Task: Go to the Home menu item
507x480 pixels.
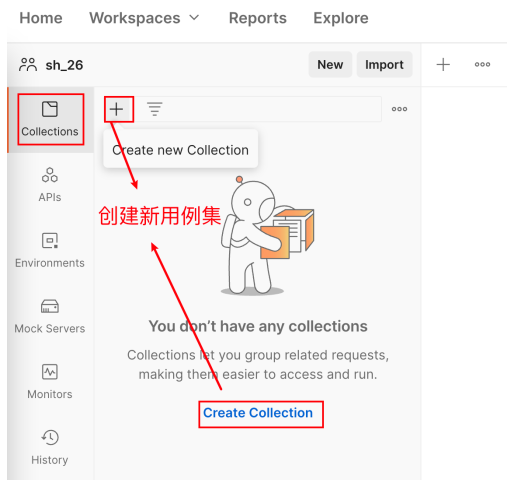Action: pyautogui.click(x=41, y=18)
